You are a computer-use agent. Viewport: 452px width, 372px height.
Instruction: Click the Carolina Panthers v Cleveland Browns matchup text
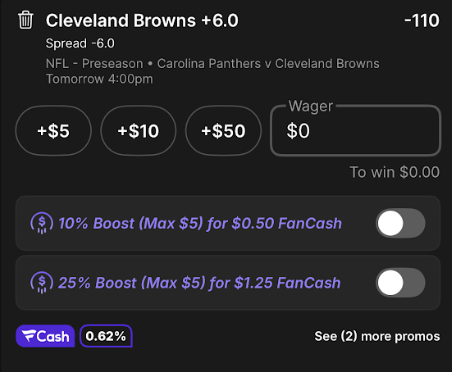[268, 63]
